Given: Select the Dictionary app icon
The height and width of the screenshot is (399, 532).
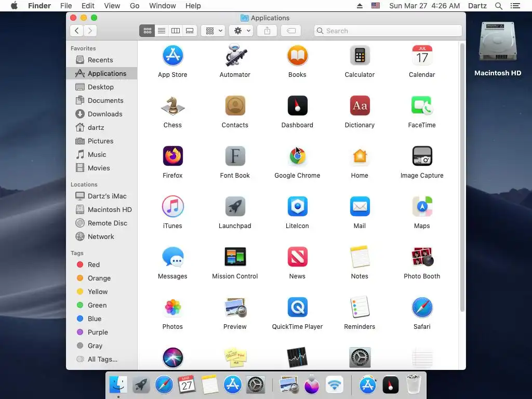Looking at the screenshot, I should click(360, 106).
